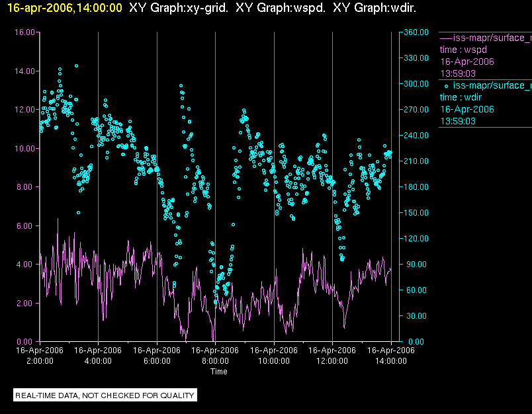532x414 pixels.
Task: Click the 13:59:03 time under wspd legend
Action: pos(458,73)
